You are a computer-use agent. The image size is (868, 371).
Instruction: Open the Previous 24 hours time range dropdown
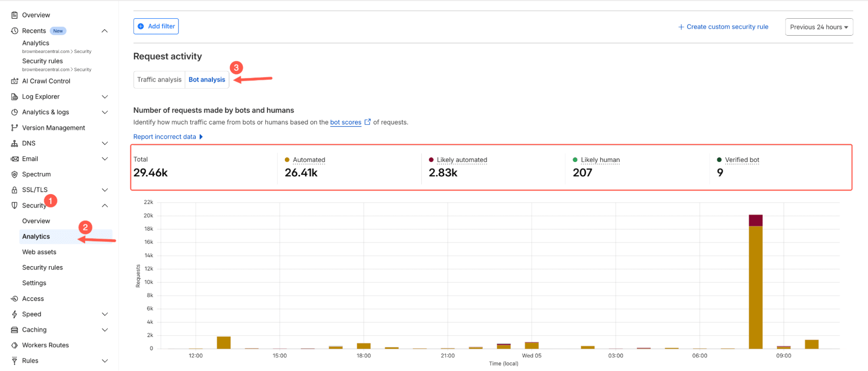pos(819,27)
